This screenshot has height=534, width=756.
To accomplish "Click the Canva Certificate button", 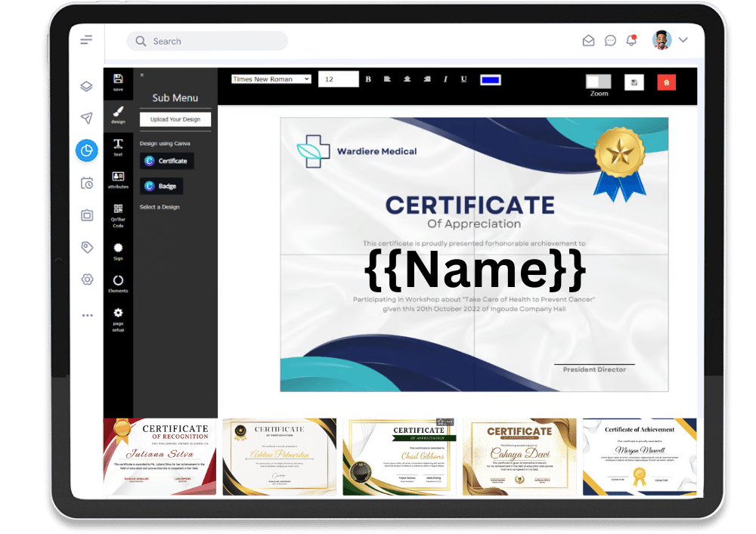I will [167, 161].
